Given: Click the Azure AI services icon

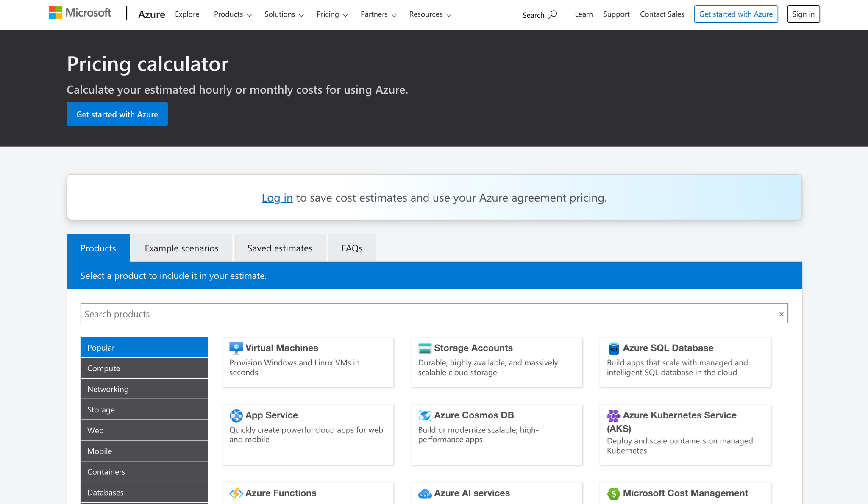Looking at the screenshot, I should click(x=425, y=493).
